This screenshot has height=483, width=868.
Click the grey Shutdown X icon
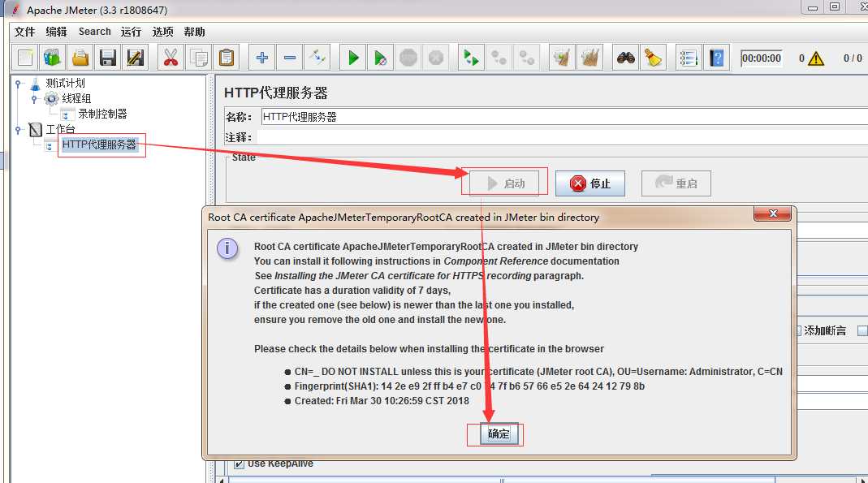[x=436, y=58]
